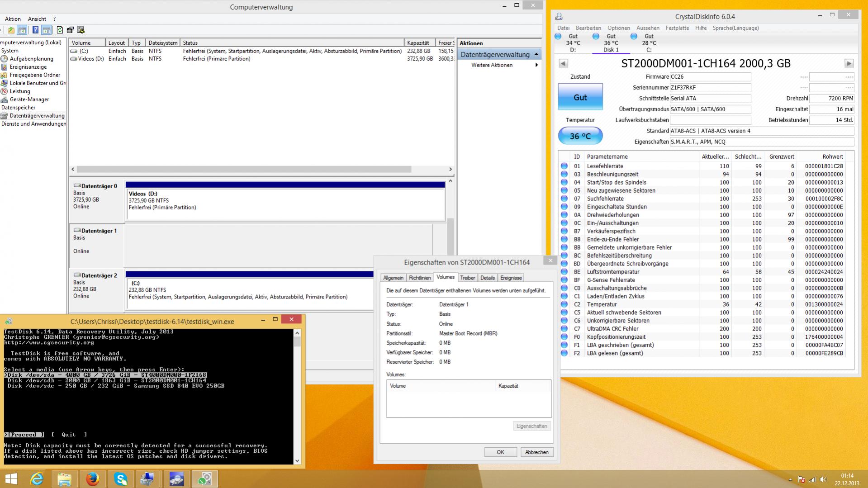This screenshot has height=488, width=868.
Task: Click the green refresh toolbar icon
Action: pos(60,30)
